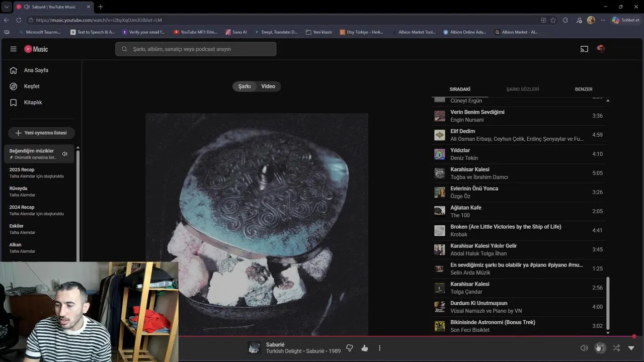
Task: Open Suno AI bookmark
Action: coord(236,32)
